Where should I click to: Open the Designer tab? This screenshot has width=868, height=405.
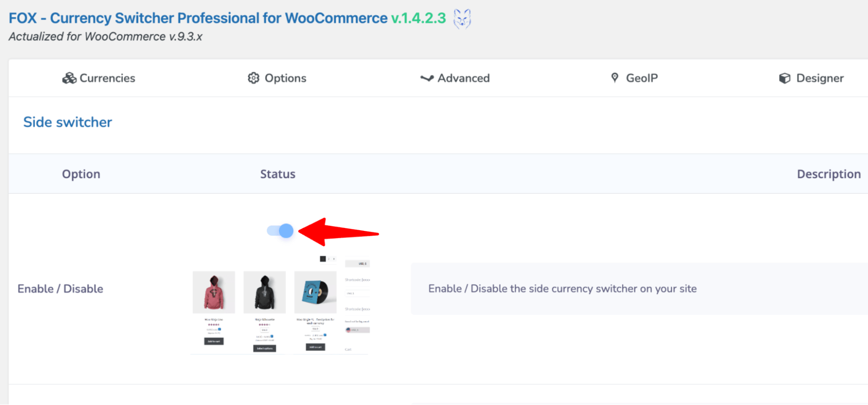[811, 78]
